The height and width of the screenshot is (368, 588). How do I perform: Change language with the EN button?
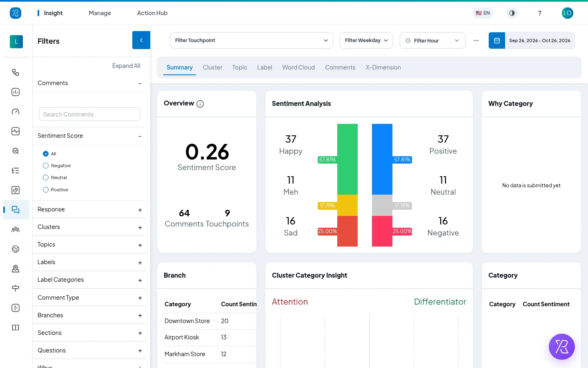click(483, 13)
